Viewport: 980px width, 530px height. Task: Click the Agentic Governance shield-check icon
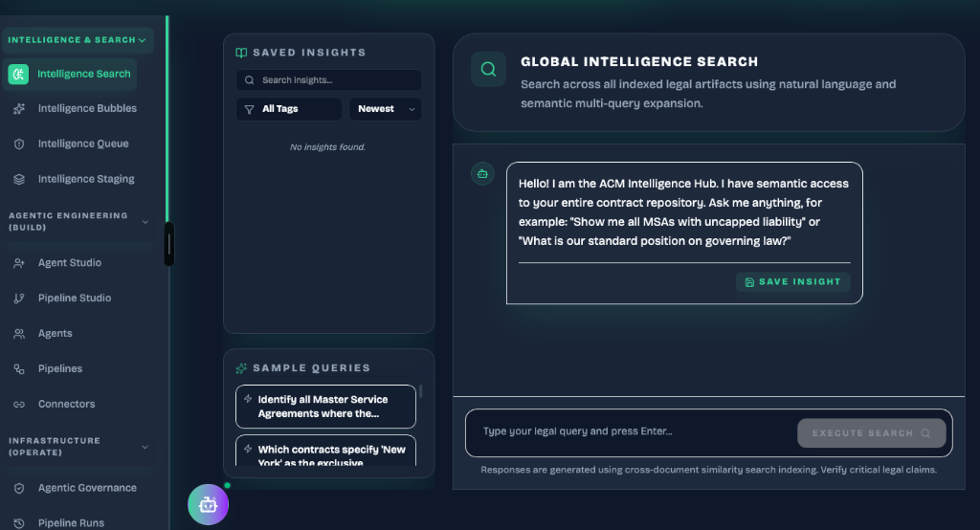click(x=19, y=488)
